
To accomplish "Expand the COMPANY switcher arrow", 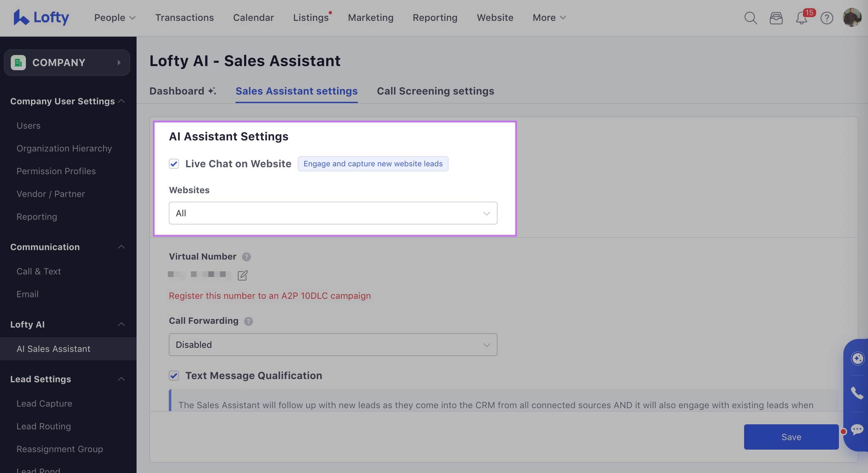I will 119,62.
